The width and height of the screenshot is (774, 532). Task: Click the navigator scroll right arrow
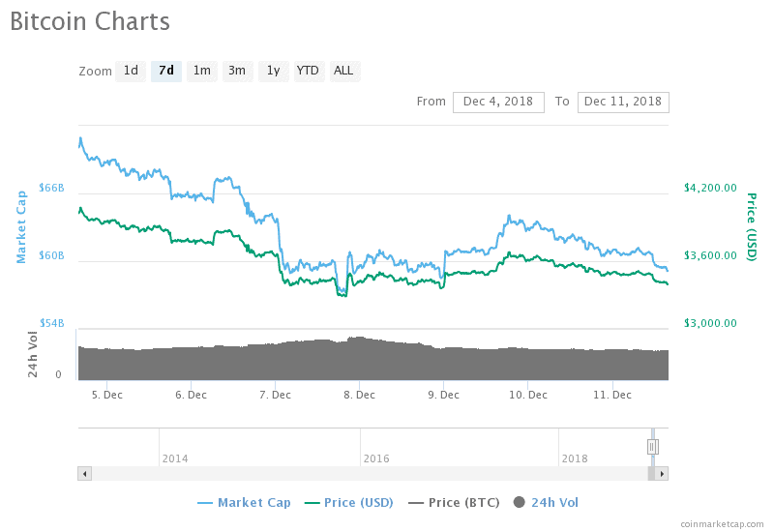click(662, 474)
